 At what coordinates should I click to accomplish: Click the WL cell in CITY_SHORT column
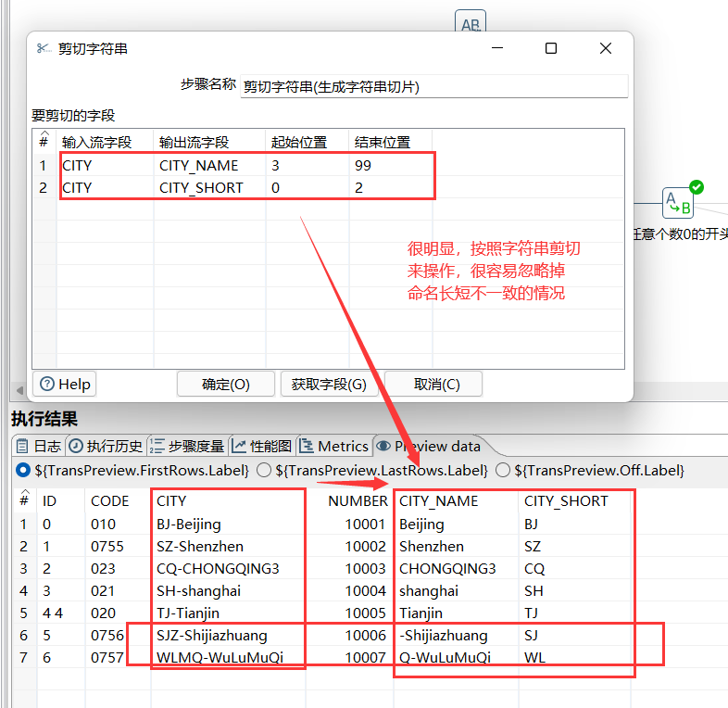(575, 658)
